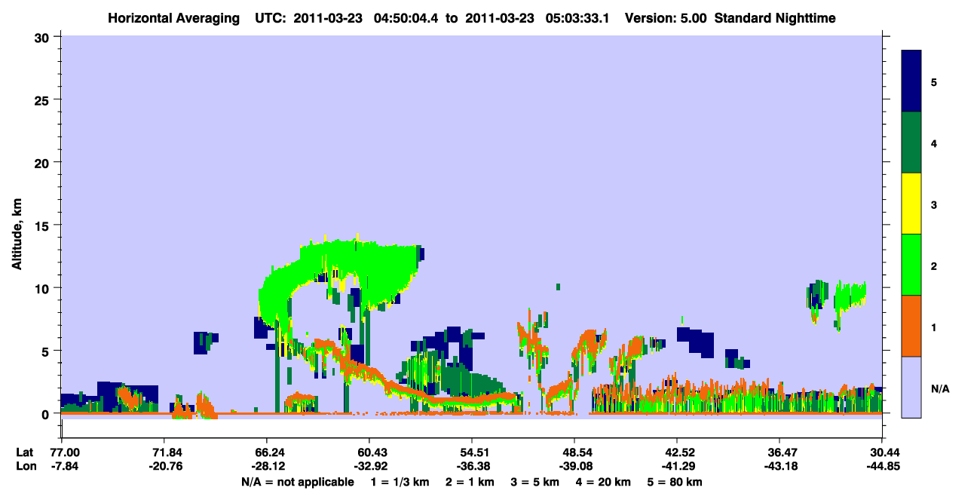Click the yellow color bar segment 3
The width and height of the screenshot is (980, 503).
[911, 204]
